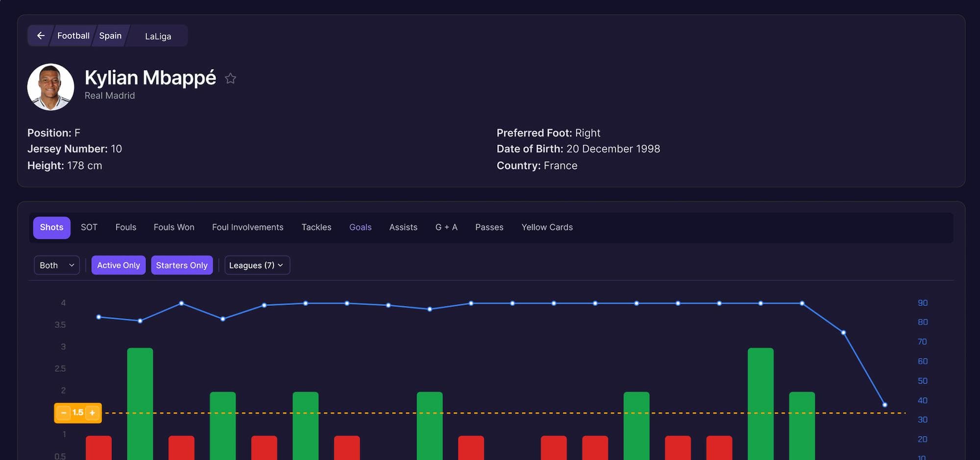Image resolution: width=980 pixels, height=460 pixels.
Task: Star Kylian Mbappé as a favorite
Action: point(230,78)
